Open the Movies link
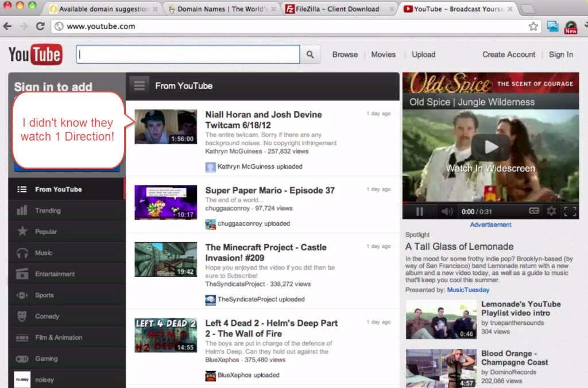 click(383, 55)
